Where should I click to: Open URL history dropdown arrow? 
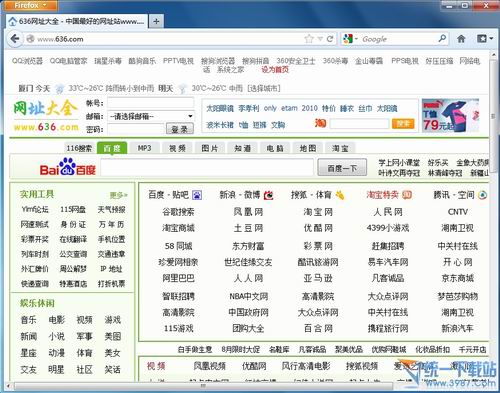pyautogui.click(x=320, y=39)
